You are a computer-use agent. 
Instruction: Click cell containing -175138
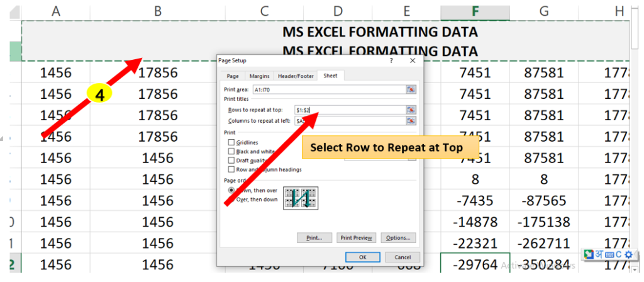[x=544, y=222]
